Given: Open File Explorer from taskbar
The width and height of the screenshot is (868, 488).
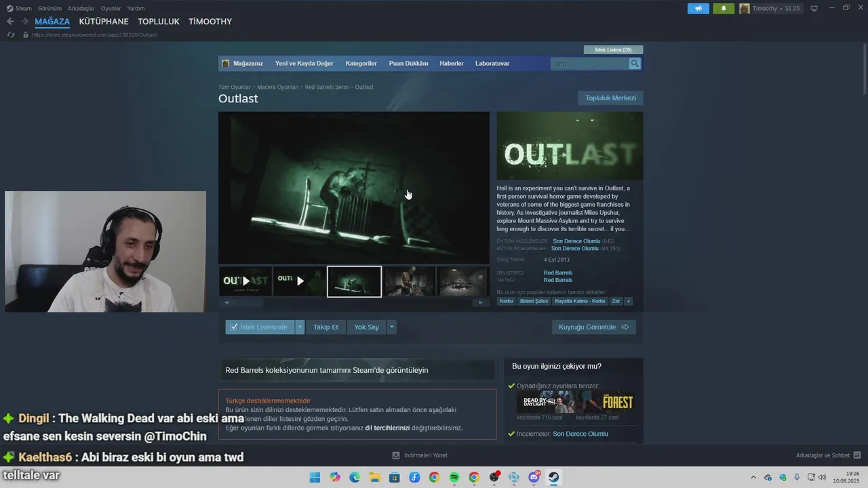Looking at the screenshot, I should (374, 477).
